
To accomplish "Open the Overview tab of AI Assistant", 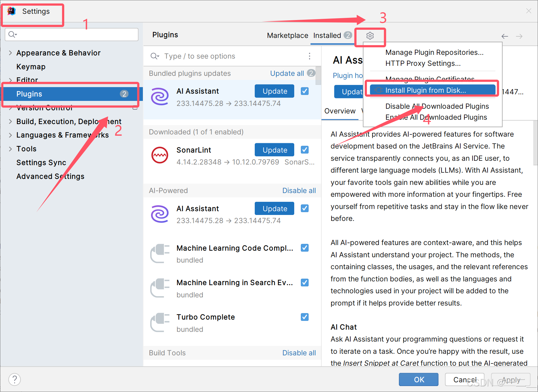I will pyautogui.click(x=340, y=111).
